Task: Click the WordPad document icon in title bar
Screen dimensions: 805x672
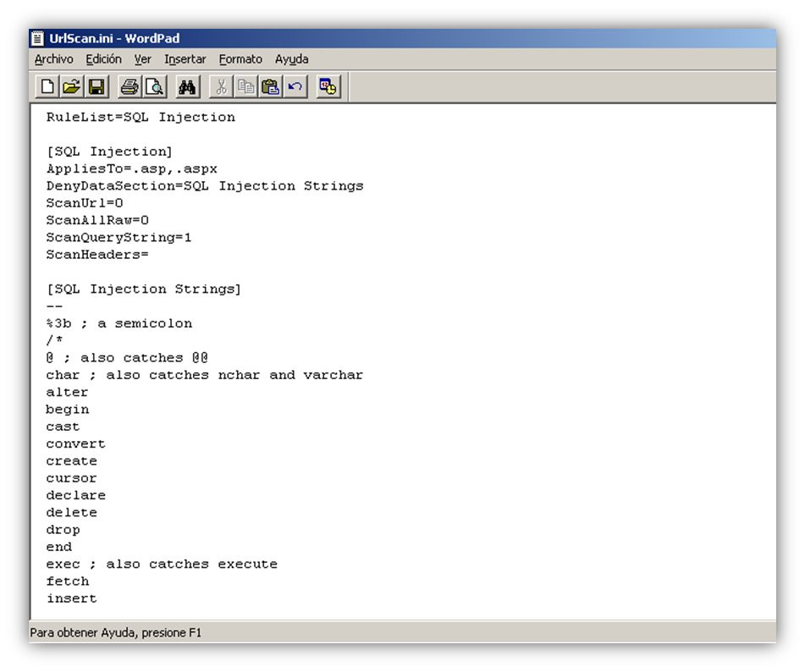Action: pyautogui.click(x=38, y=38)
